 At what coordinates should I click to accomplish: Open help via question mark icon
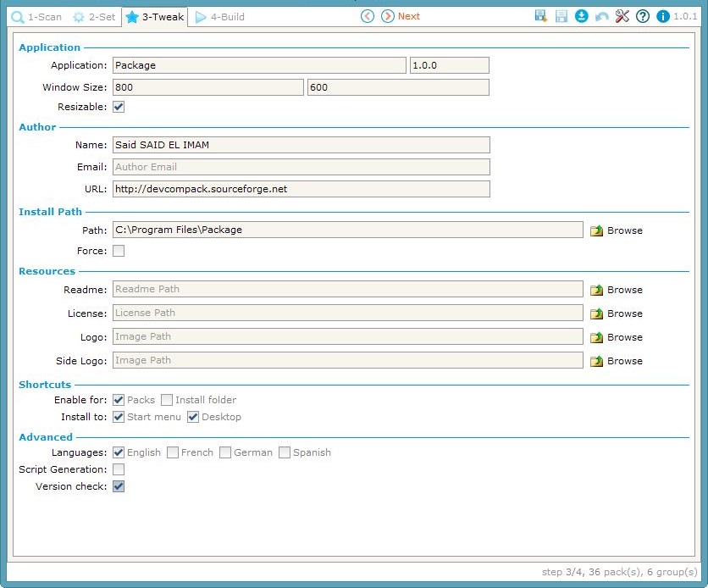click(643, 16)
